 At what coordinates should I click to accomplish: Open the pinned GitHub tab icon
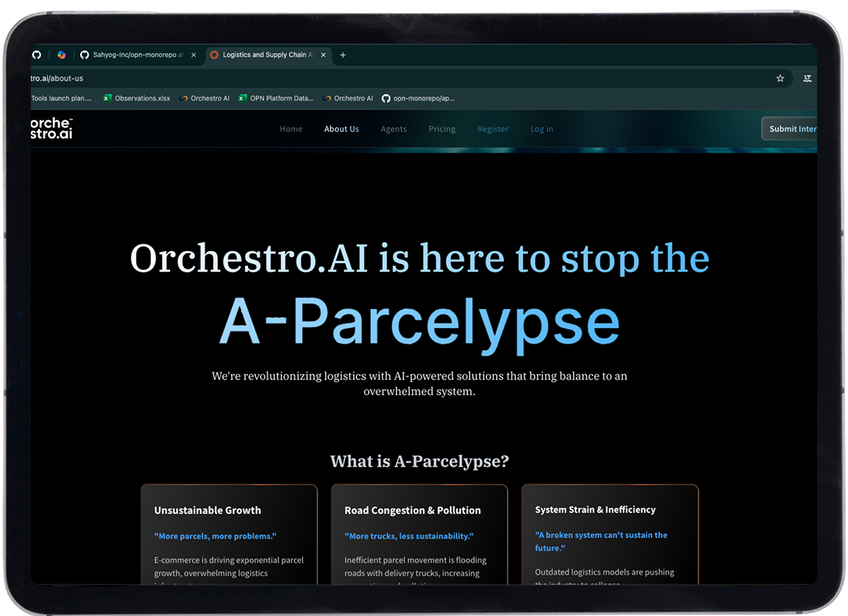click(37, 54)
